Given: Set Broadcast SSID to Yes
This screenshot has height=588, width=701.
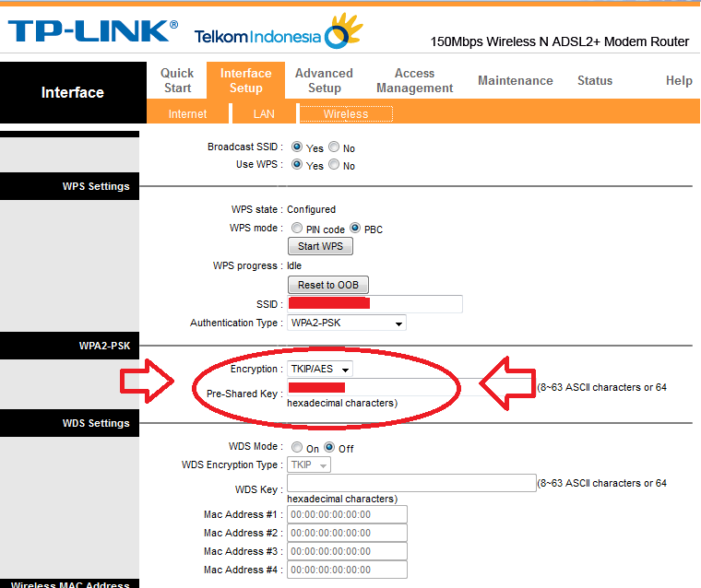Looking at the screenshot, I should pyautogui.click(x=297, y=147).
